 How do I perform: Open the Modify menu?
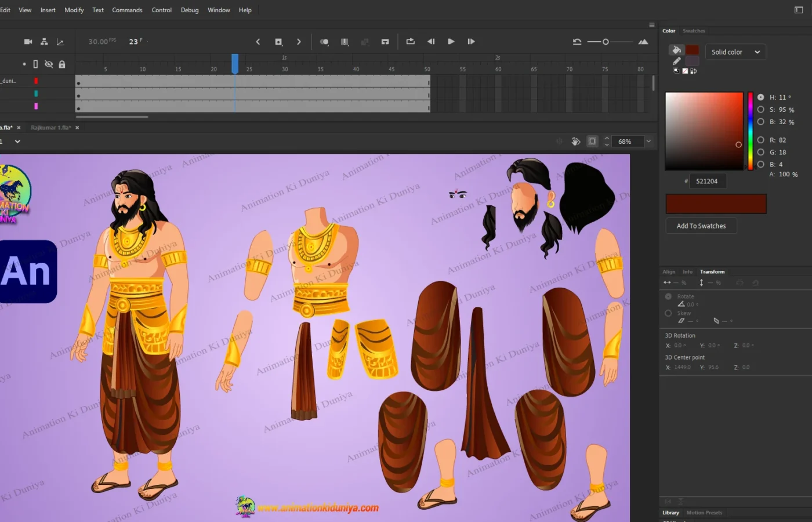[74, 10]
